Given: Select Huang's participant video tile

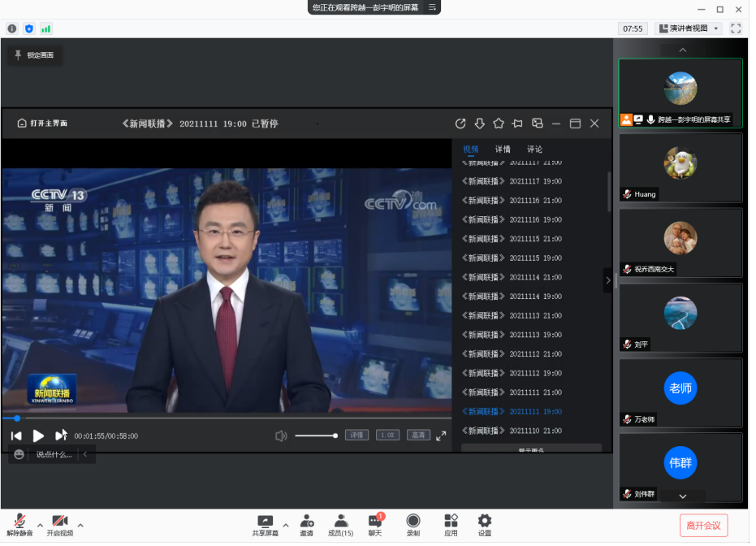Looking at the screenshot, I should (680, 167).
